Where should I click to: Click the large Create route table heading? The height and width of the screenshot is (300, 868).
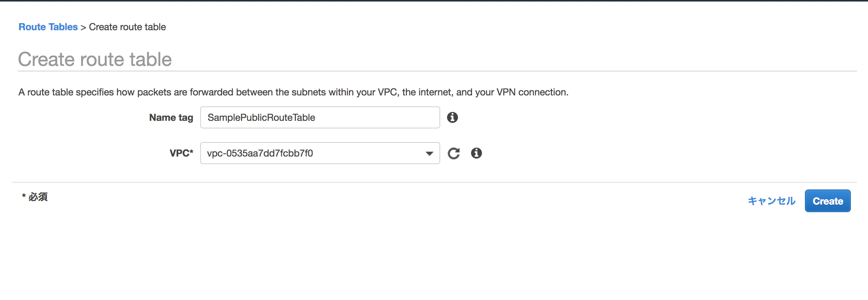(95, 59)
